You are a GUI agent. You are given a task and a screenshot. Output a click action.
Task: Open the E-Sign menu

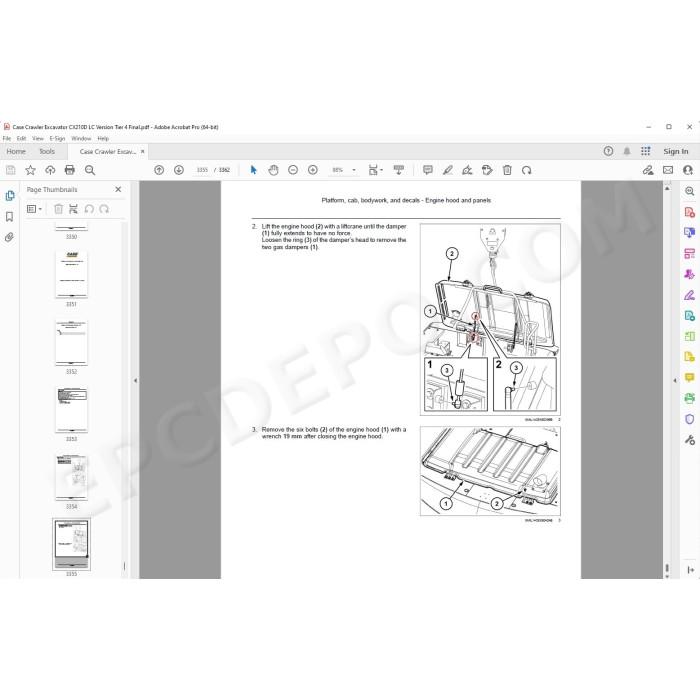pyautogui.click(x=58, y=138)
